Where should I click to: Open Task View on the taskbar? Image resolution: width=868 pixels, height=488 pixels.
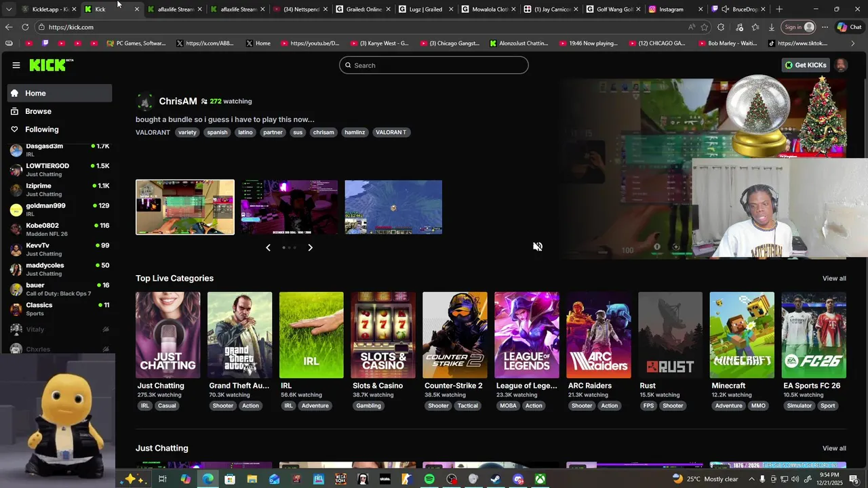click(163, 479)
